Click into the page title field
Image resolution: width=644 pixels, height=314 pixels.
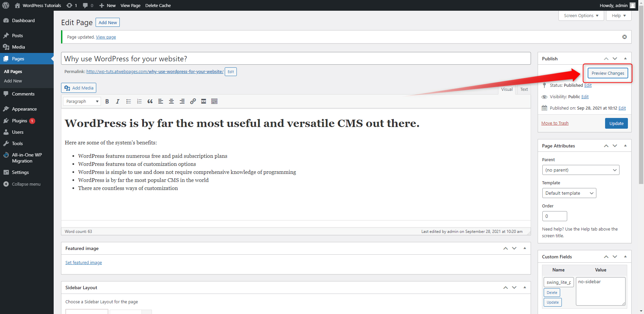point(296,59)
